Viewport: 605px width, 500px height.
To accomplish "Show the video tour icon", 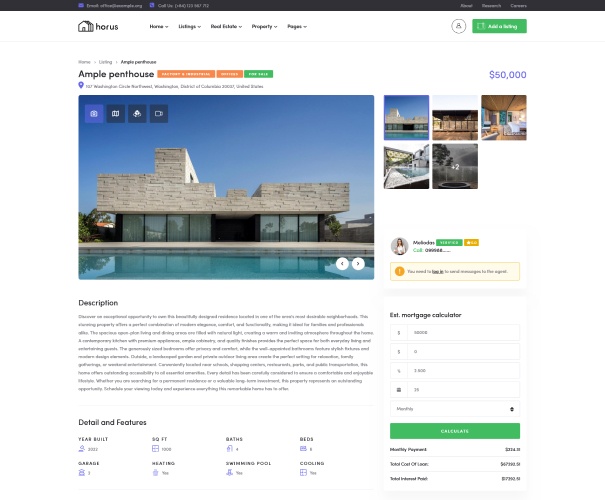I will click(159, 113).
